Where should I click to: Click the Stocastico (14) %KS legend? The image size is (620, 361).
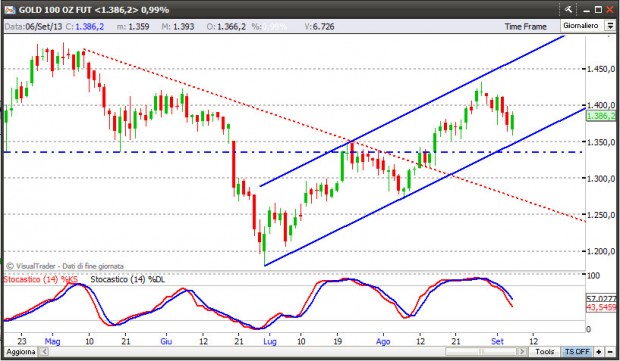pyautogui.click(x=41, y=280)
